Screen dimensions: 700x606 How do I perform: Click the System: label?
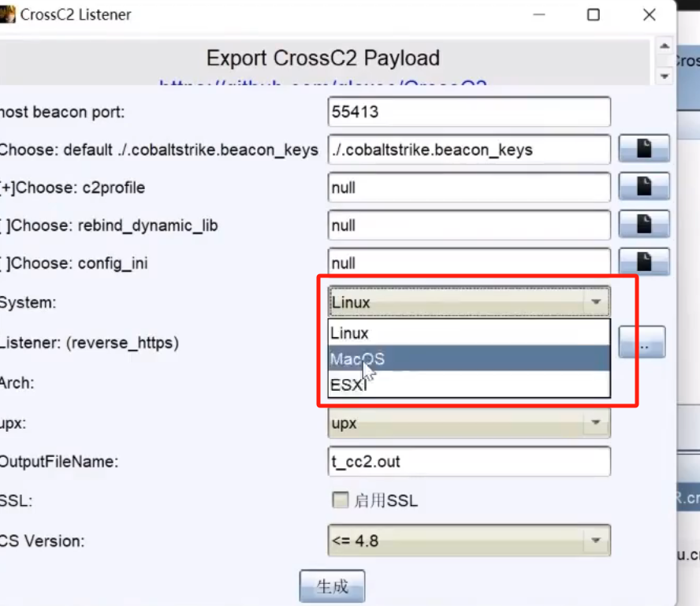point(28,303)
